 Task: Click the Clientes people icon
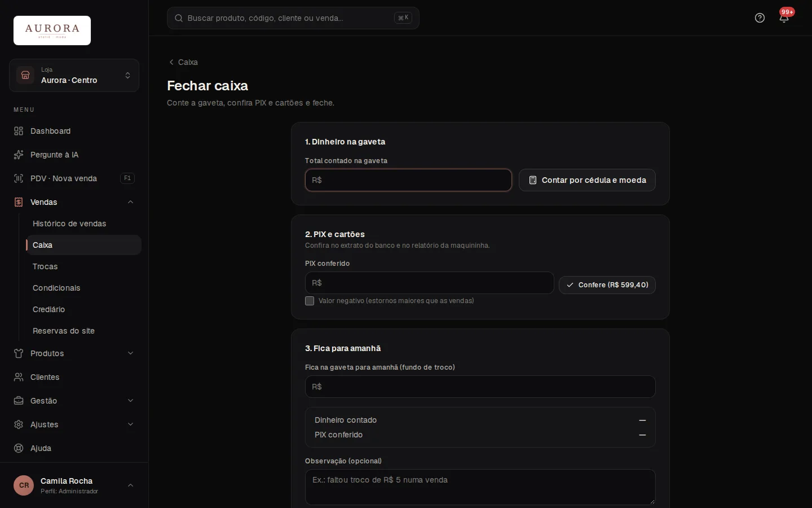(x=19, y=377)
